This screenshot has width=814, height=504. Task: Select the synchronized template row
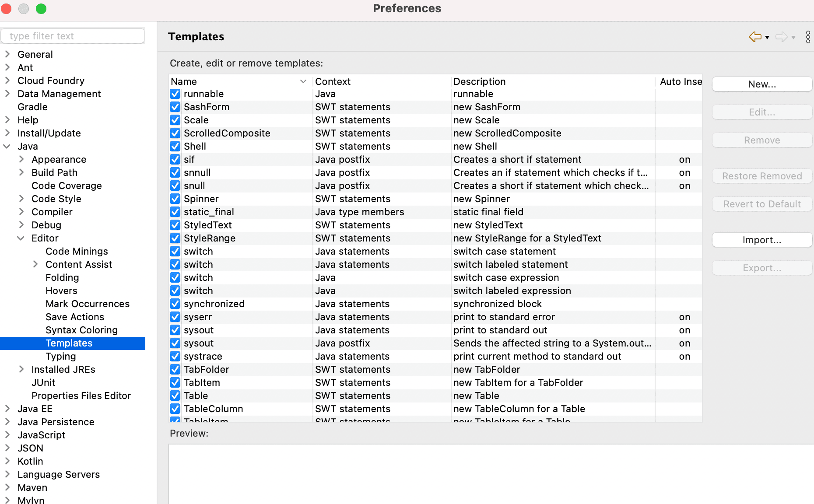click(x=435, y=304)
